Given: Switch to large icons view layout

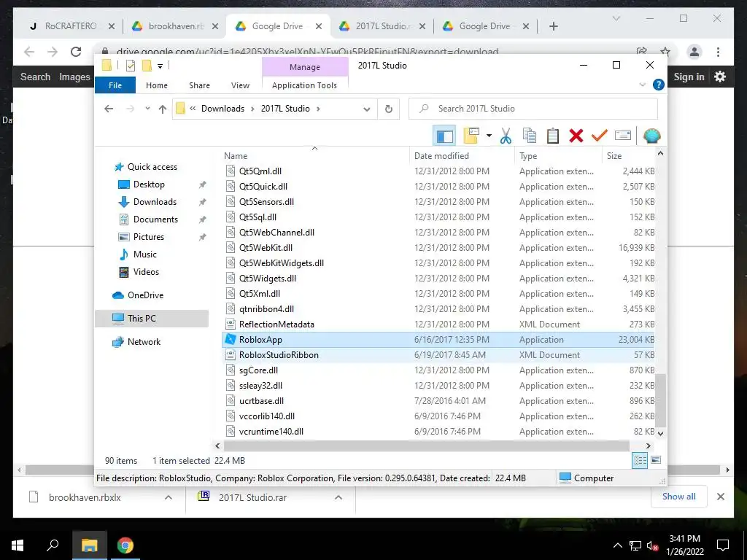Looking at the screenshot, I should pyautogui.click(x=656, y=460).
